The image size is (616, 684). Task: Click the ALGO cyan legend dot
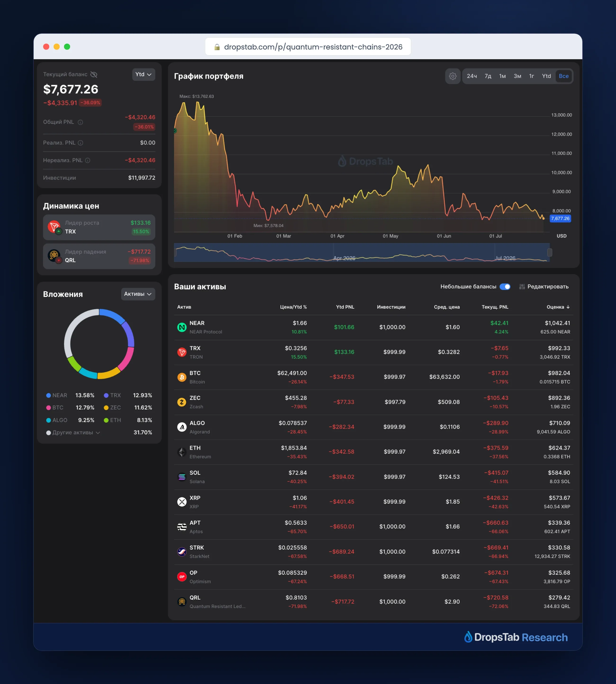point(48,420)
